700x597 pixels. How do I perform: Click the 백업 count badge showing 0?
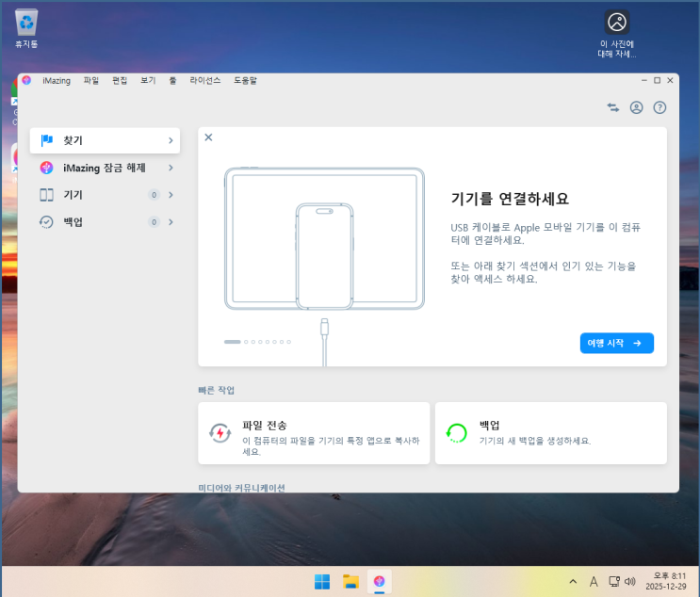point(154,222)
